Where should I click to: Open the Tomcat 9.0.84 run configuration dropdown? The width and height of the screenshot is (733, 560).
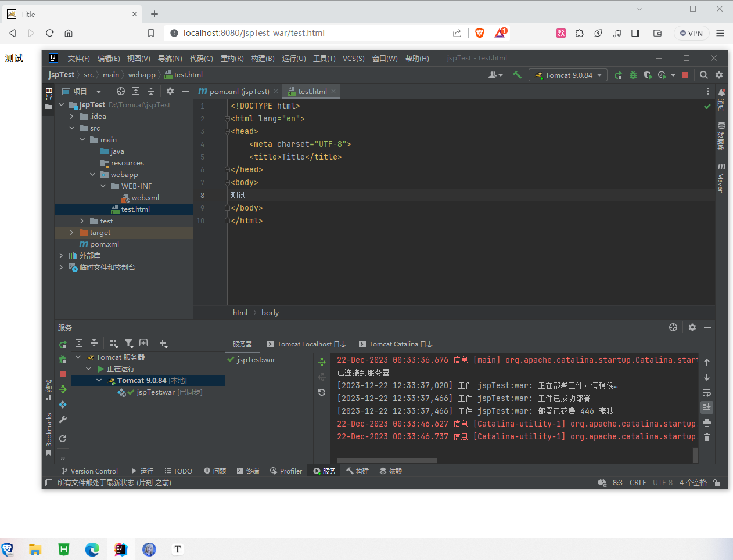pos(568,75)
